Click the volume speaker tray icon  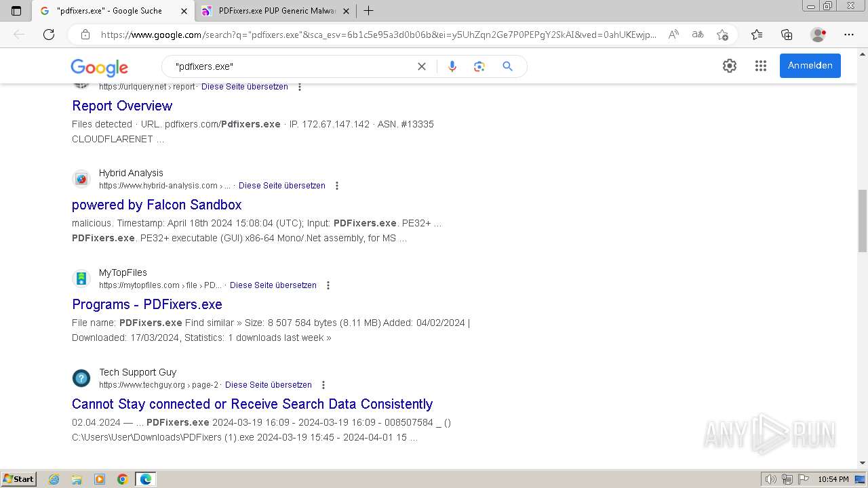(771, 479)
